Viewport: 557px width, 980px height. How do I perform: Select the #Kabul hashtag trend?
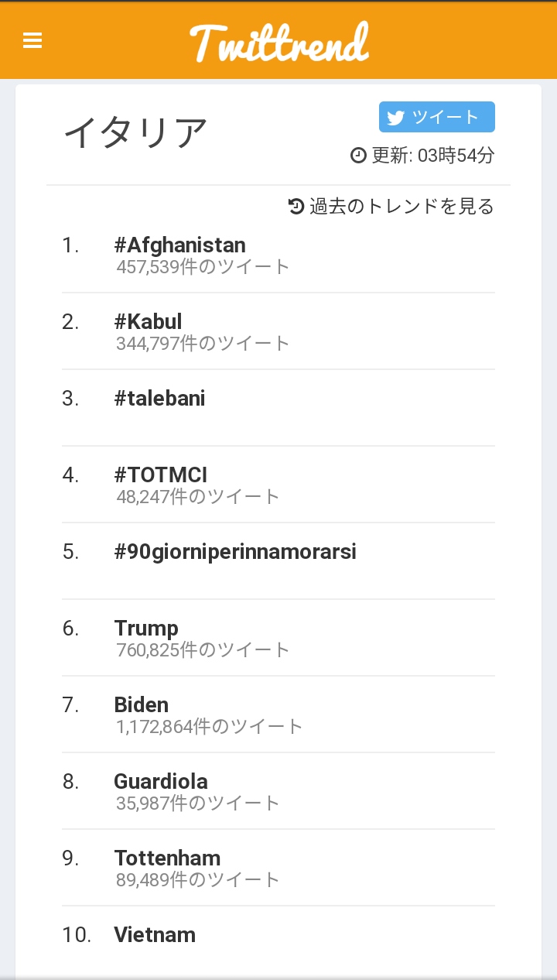[x=148, y=322]
